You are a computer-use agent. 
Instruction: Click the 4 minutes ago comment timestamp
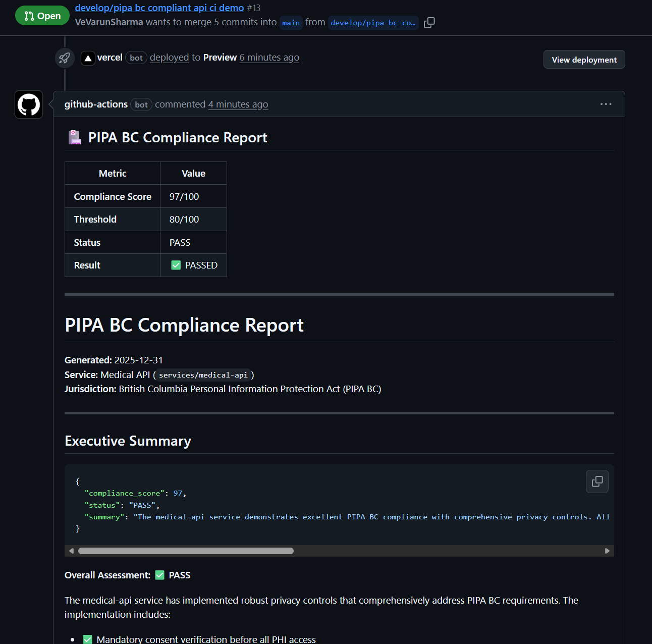(x=238, y=104)
